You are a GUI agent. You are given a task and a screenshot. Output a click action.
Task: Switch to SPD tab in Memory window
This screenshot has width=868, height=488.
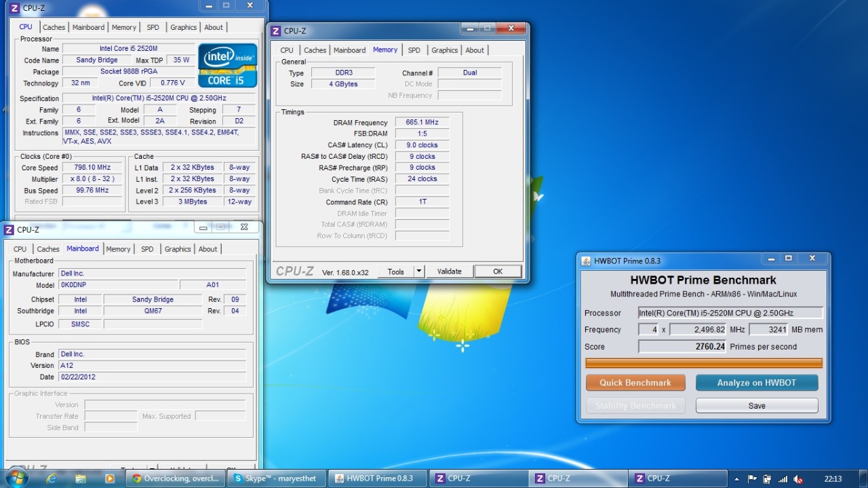414,50
